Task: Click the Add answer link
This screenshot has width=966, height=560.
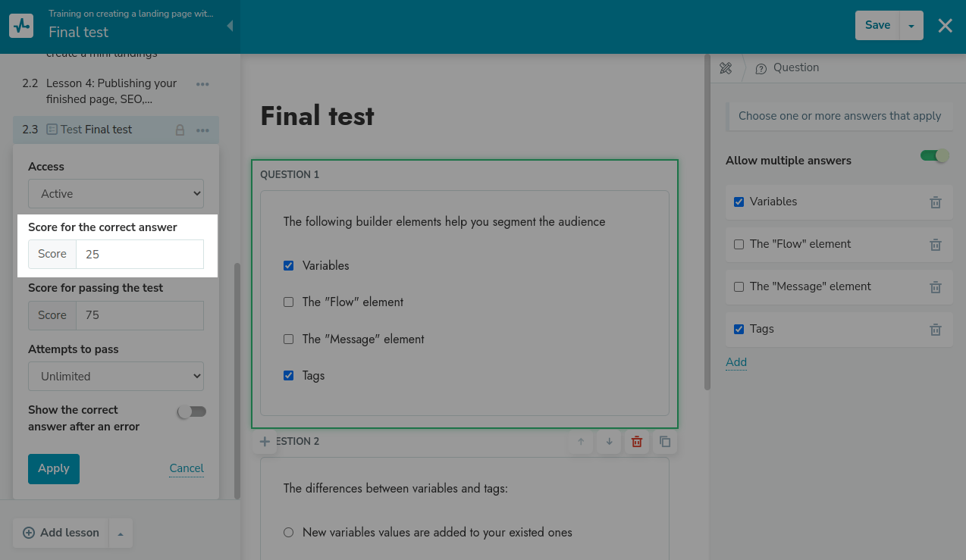Action: [736, 362]
